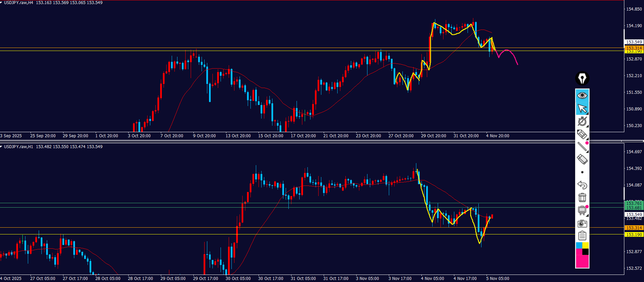This screenshot has height=282, width=644.
Task: Click the orange 153.314 price label on H4 axis
Action: pos(633,48)
